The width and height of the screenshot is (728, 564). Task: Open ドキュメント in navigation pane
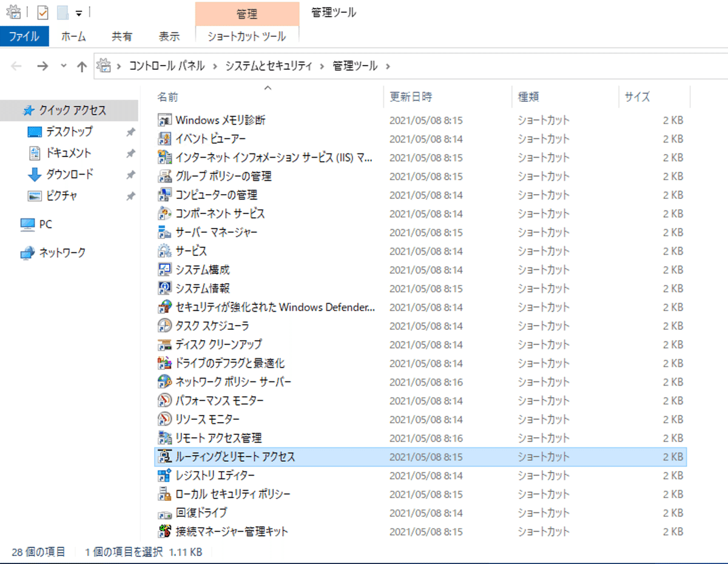[69, 153]
